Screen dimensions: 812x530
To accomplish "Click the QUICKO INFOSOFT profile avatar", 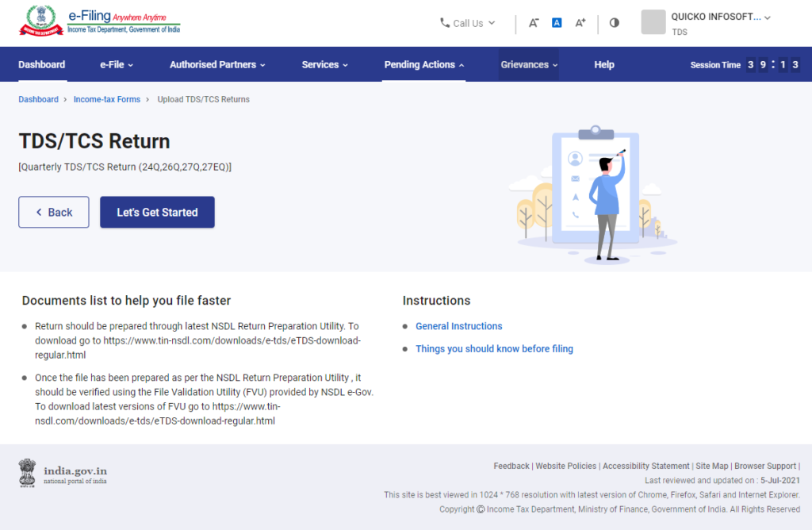I will [x=653, y=22].
